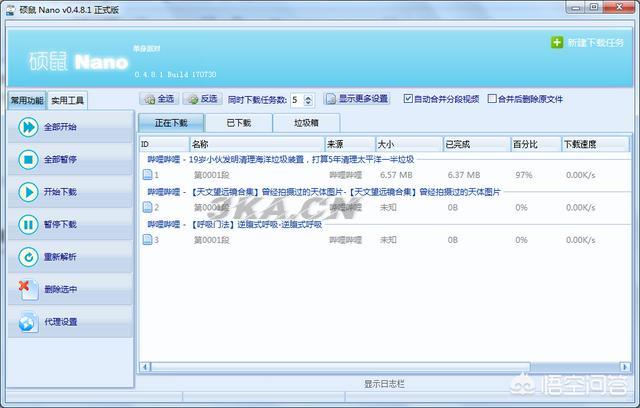This screenshot has width=640, height=408.
Task: Select group title about 19岁小伙 ocean cleanup
Action: pyautogui.click(x=281, y=159)
